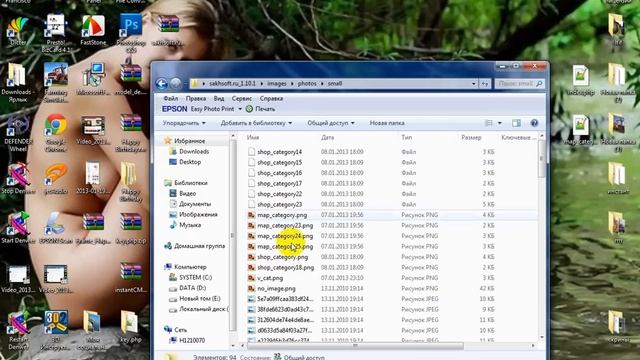Open the Файл menu
Viewport: 640px width, 360px height.
pyautogui.click(x=170, y=98)
